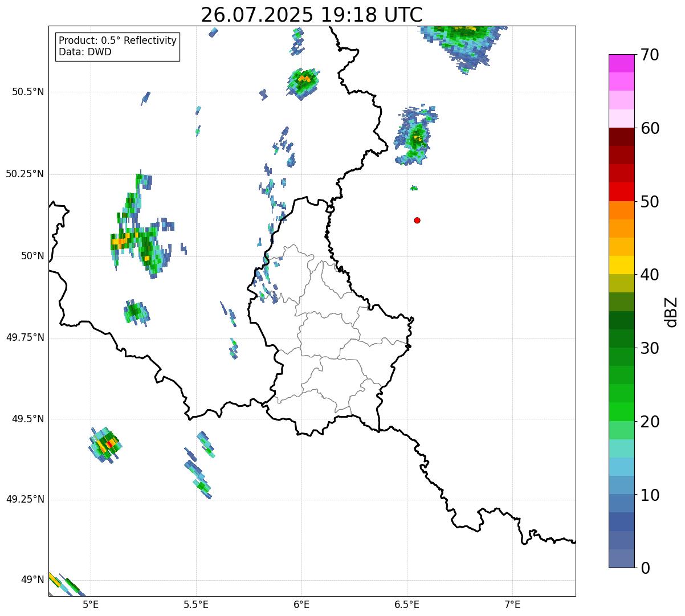Click the 49.25°N latitude label
The height and width of the screenshot is (616, 685).
pyautogui.click(x=25, y=500)
